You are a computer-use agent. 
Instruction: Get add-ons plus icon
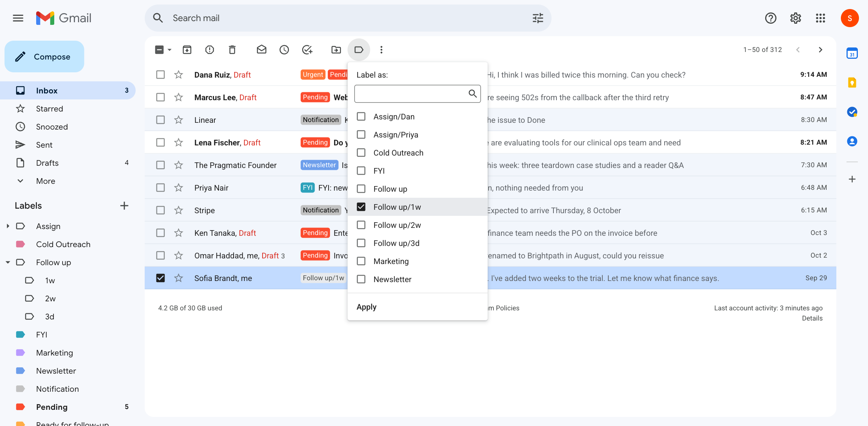coord(852,179)
